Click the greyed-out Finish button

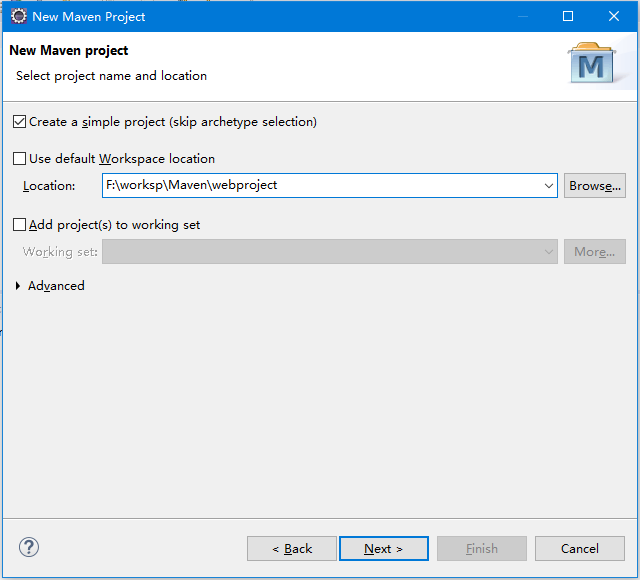[x=482, y=549]
